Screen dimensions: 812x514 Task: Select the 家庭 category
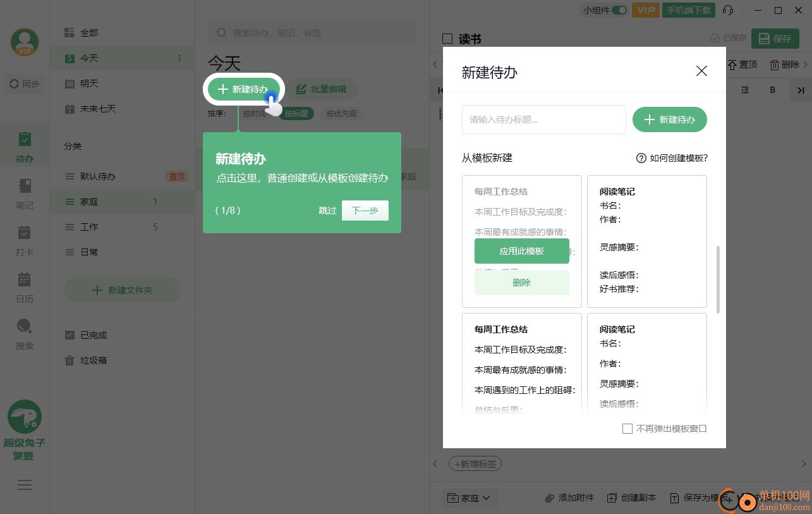pos(123,202)
